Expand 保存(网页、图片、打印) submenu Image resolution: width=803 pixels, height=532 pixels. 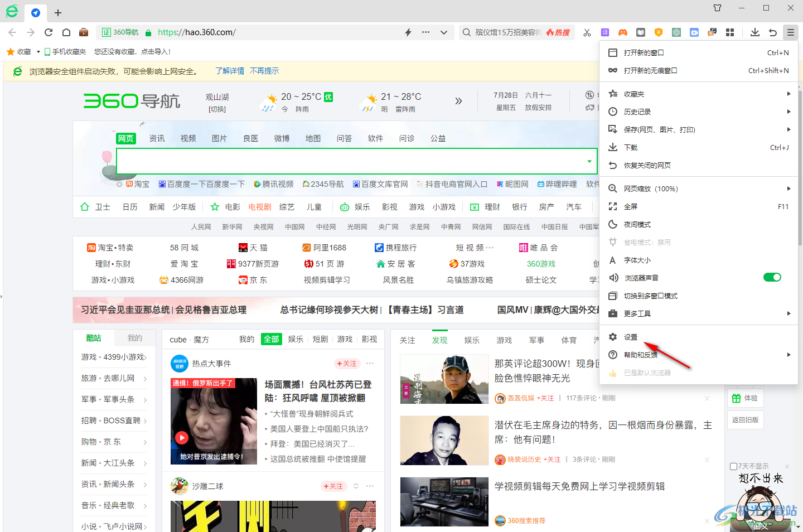[699, 129]
